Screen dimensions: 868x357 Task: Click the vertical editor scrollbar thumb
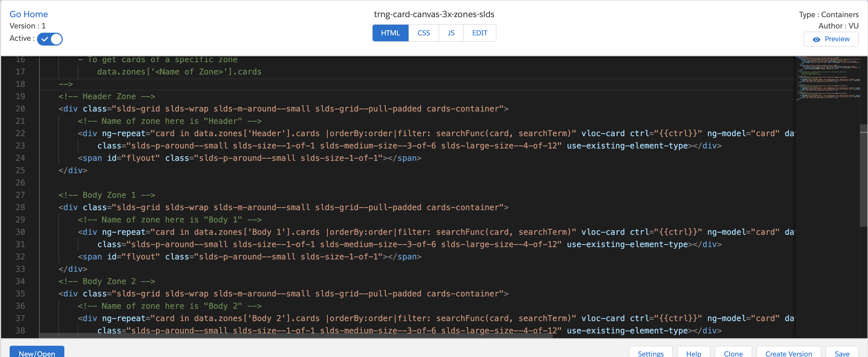pos(864,176)
